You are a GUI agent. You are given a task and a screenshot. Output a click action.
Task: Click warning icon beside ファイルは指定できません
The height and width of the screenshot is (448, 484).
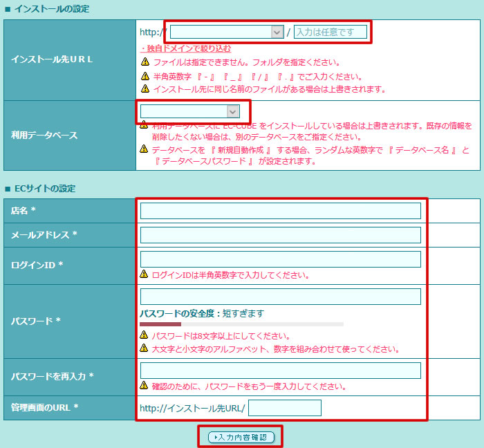pyautogui.click(x=145, y=62)
